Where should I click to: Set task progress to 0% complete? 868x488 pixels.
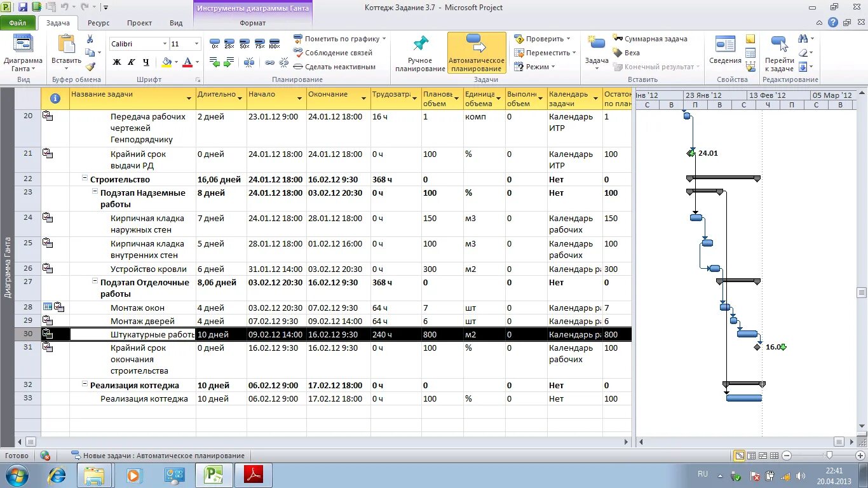[x=215, y=43]
